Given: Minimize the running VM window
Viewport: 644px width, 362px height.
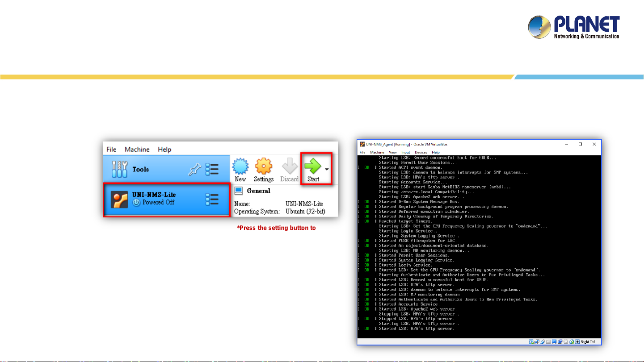Looking at the screenshot, I should 566,144.
